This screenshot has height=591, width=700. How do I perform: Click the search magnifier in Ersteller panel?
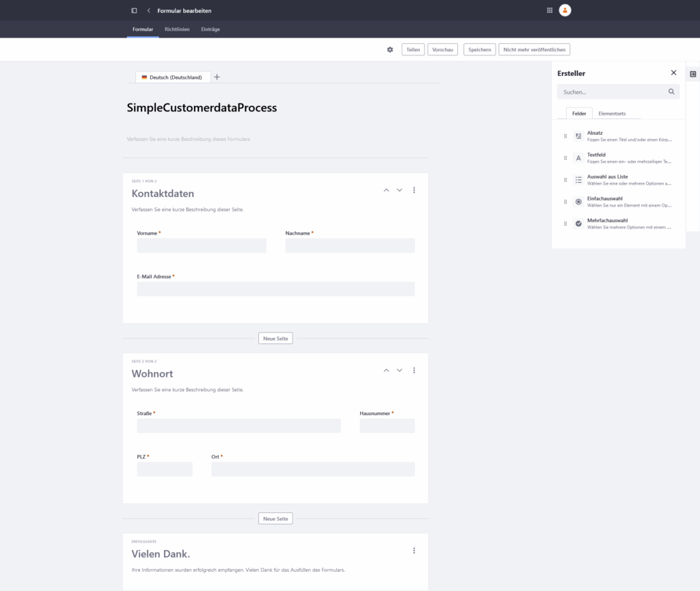pos(671,92)
